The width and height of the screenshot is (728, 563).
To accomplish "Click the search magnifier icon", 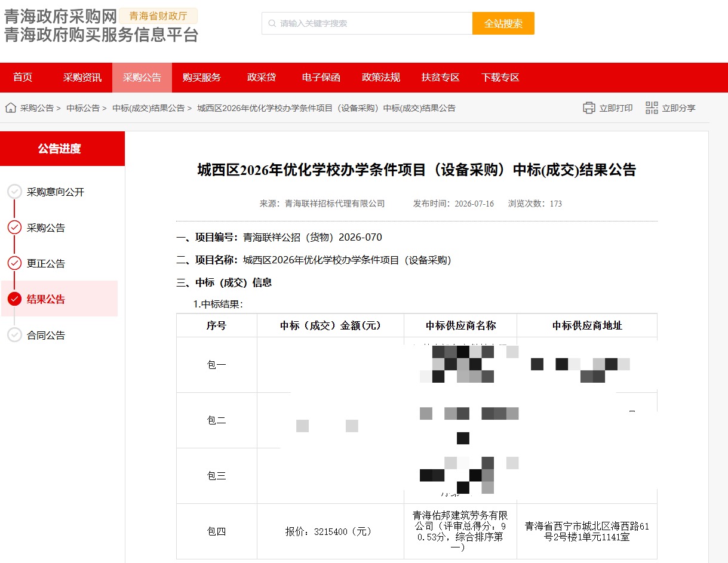I will point(272,24).
